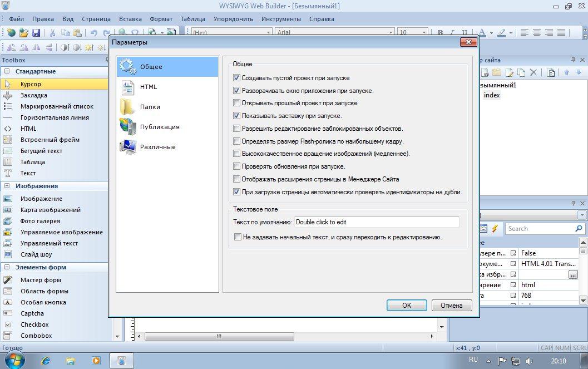Open the style '(Нет)' dropdown
Screen dimensions: 588x369
[x=269, y=32]
